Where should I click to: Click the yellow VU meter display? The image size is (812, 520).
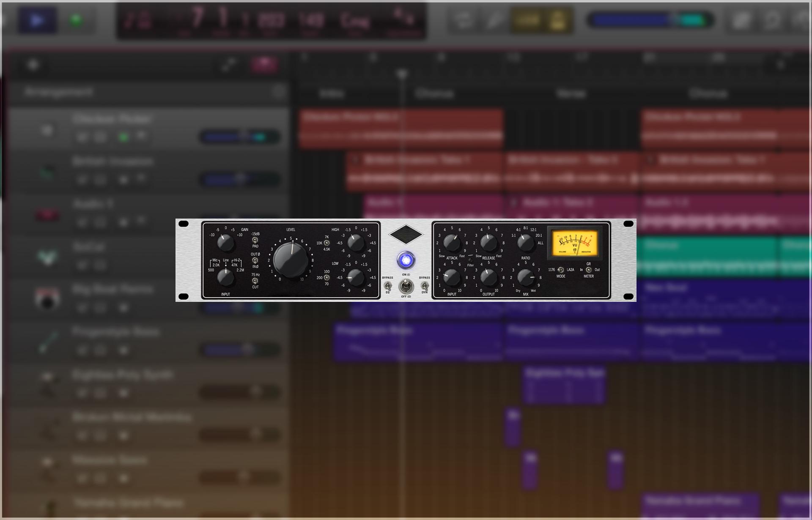[x=575, y=243]
